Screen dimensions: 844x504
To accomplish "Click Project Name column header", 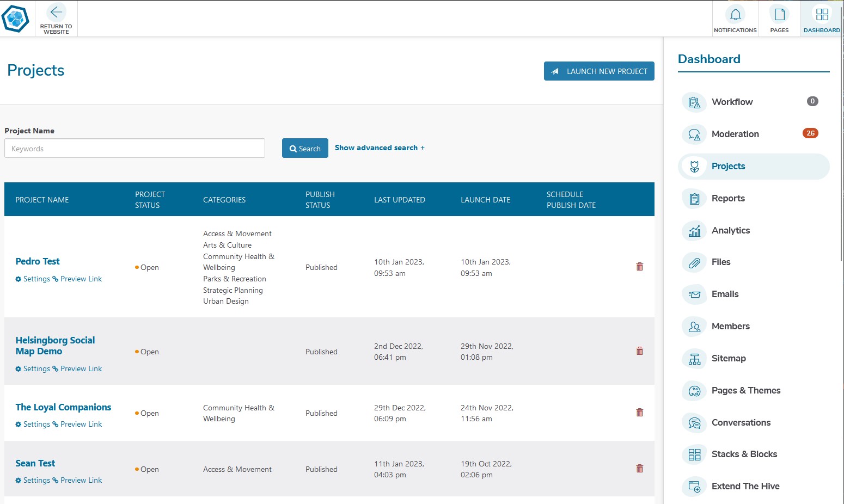I will tap(42, 200).
